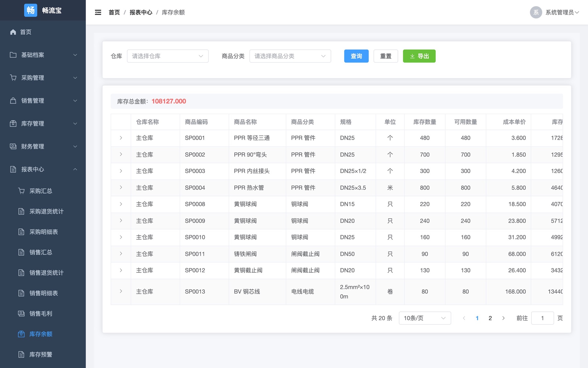Click the 系统管理员 avatar icon
588x368 pixels.
(x=536, y=12)
